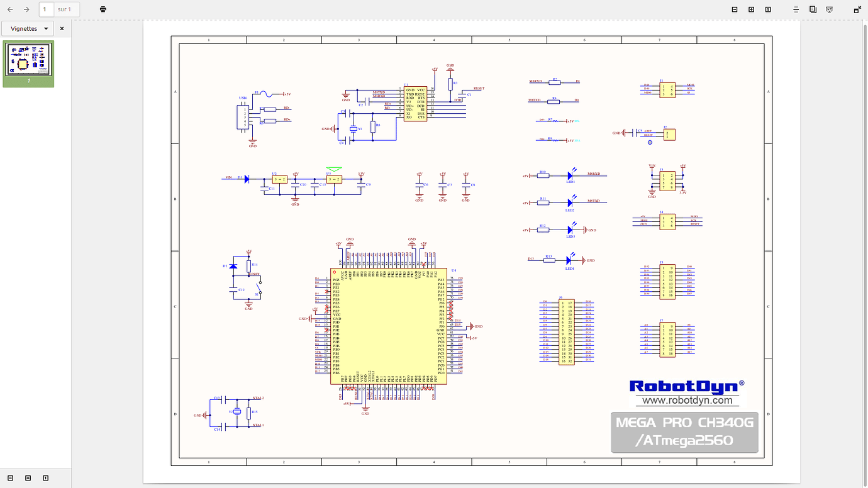Click the U4 microcontroller label
This screenshot has width=868, height=488.
[x=453, y=270]
